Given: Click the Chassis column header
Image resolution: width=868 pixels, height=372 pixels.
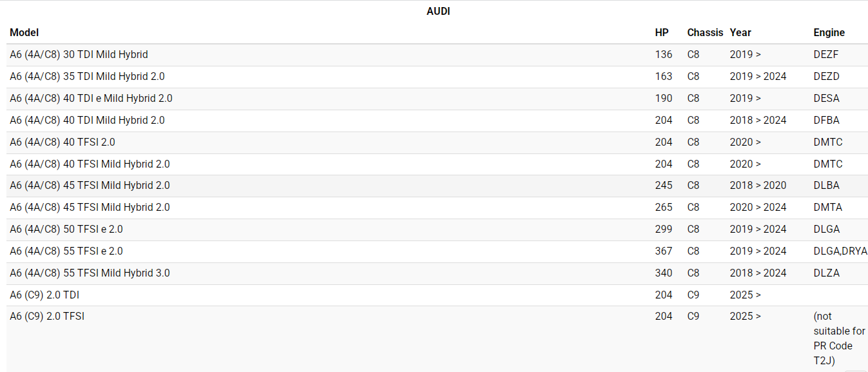Looking at the screenshot, I should click(x=705, y=32).
